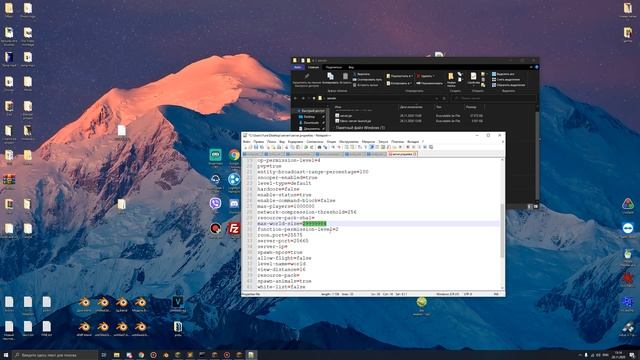Image resolution: width=640 pixels, height=360 pixels.
Task: Click the Save All icon in Notepad++ toolbar
Action: coord(262,147)
